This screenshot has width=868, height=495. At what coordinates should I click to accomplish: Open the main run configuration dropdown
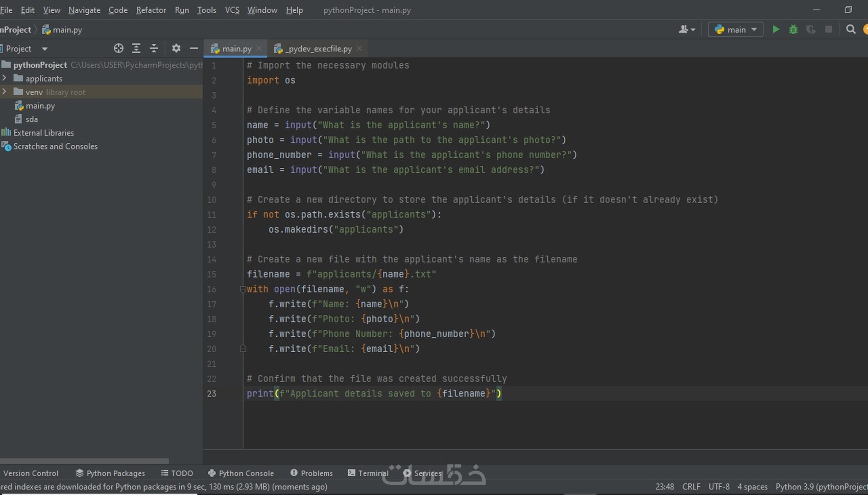click(735, 29)
